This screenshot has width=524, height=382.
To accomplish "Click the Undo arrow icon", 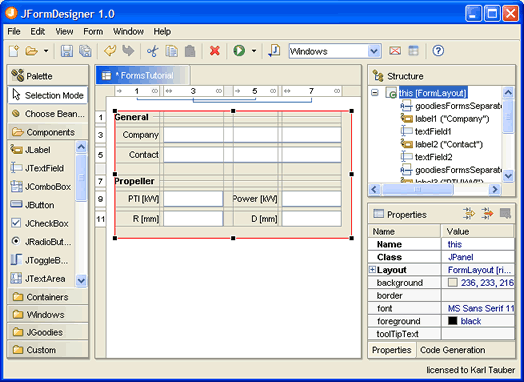I will (x=110, y=51).
